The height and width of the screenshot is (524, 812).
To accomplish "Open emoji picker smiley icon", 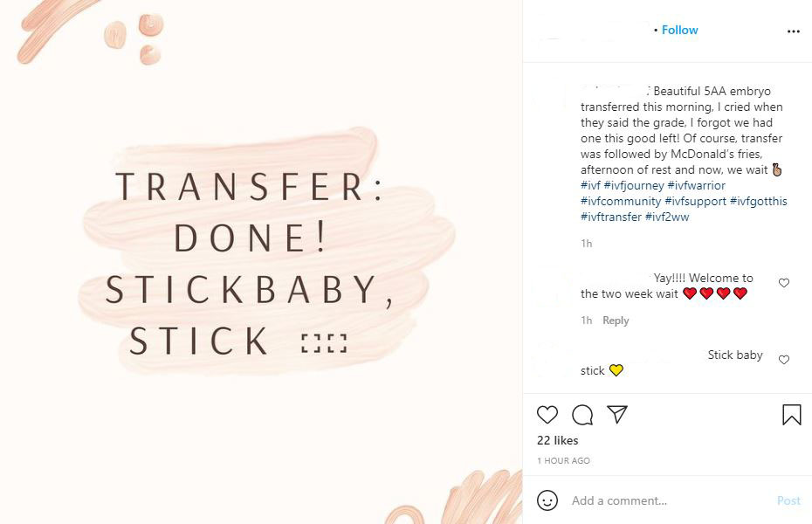I will [x=547, y=500].
